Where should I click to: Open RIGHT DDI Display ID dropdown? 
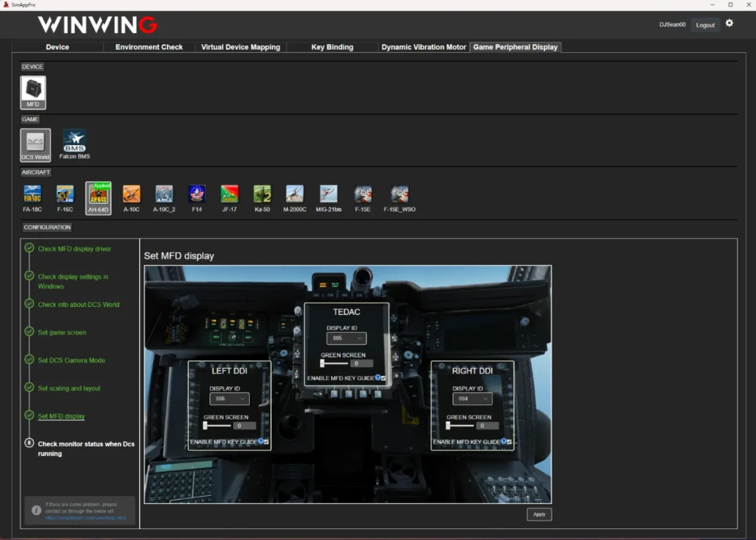tap(472, 399)
